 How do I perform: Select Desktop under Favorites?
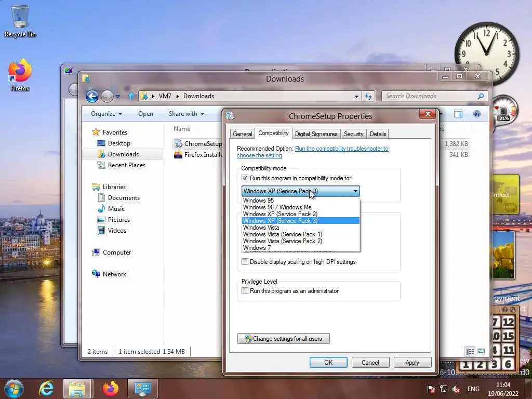[x=119, y=143]
